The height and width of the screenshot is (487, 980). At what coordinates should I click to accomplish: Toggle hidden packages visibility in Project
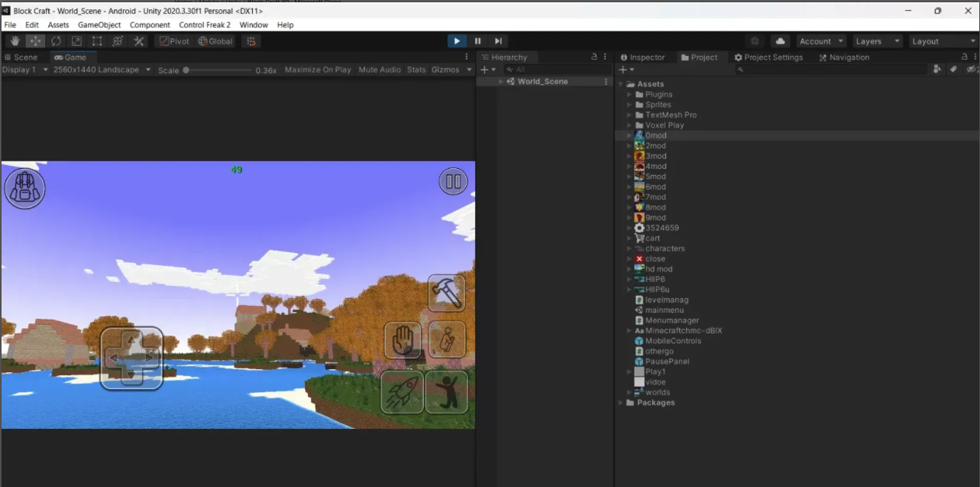pyautogui.click(x=971, y=70)
